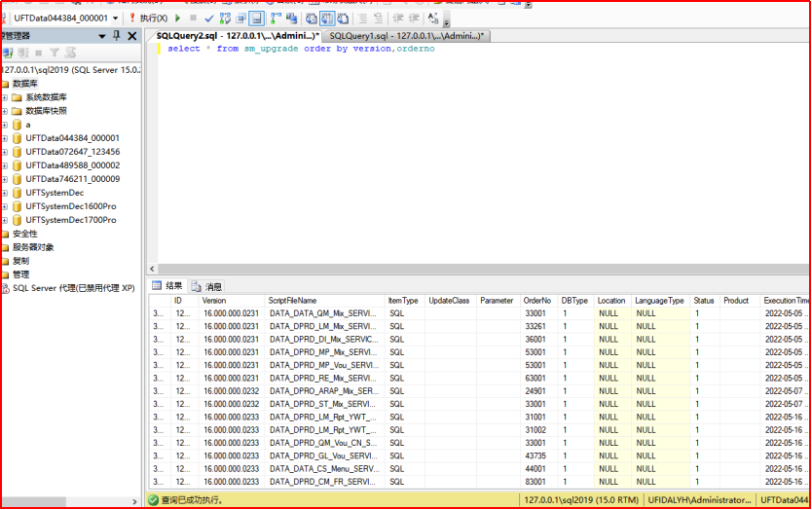Image resolution: width=812 pixels, height=510 pixels.
Task: Toggle the auto-hide pin on Object Explorer
Action: pos(117,36)
